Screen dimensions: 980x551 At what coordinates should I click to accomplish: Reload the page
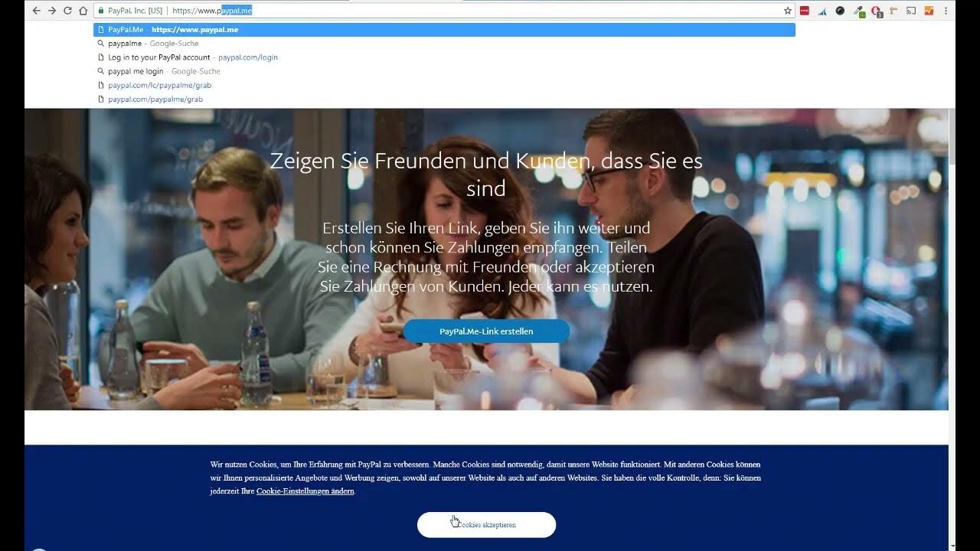pos(67,11)
